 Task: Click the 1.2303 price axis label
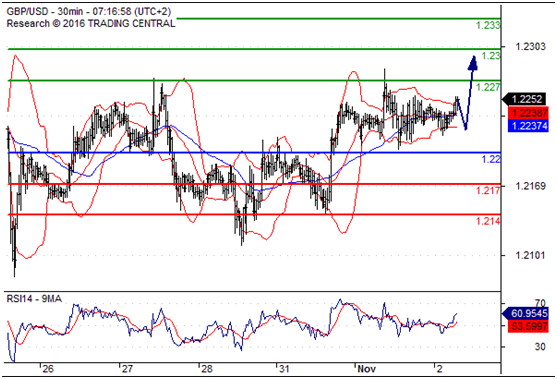click(x=530, y=47)
